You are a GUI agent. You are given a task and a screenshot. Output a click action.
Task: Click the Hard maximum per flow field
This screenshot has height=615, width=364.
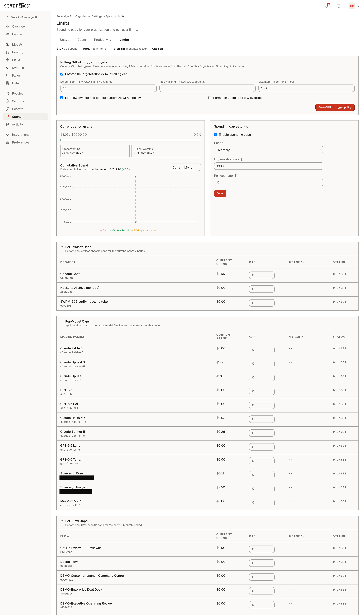[x=207, y=88]
